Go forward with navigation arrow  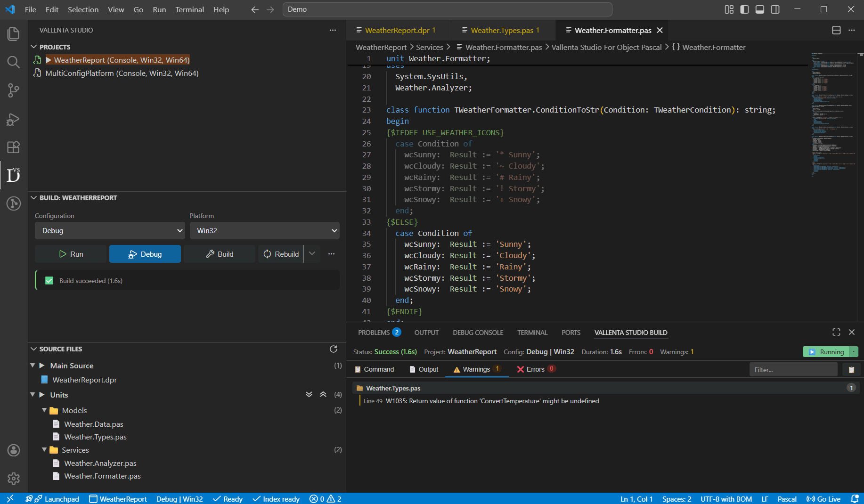click(270, 9)
